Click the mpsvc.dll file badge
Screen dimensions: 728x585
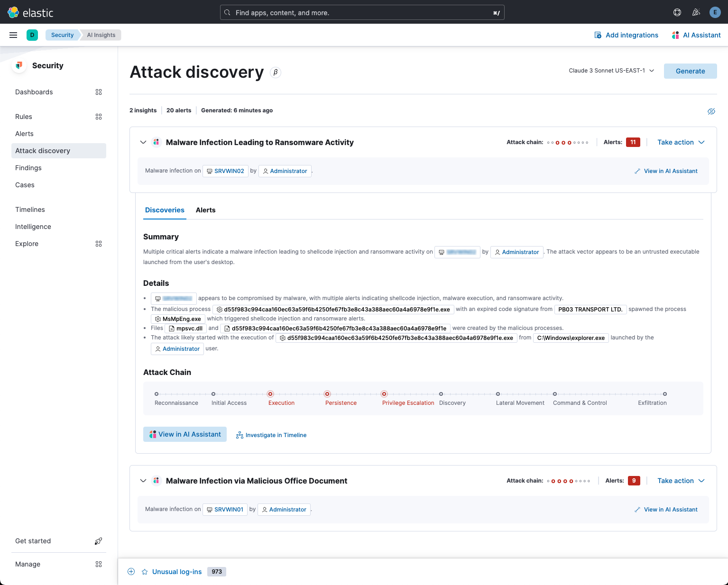pos(186,329)
